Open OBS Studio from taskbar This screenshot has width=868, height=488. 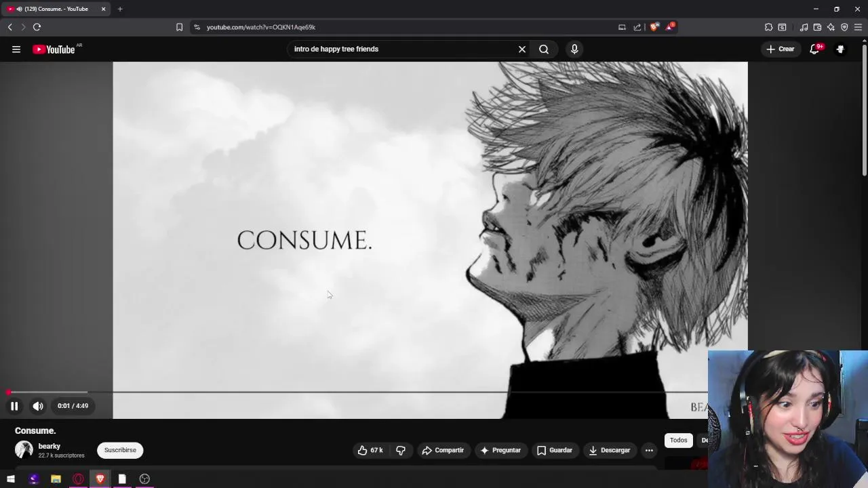pyautogui.click(x=144, y=479)
